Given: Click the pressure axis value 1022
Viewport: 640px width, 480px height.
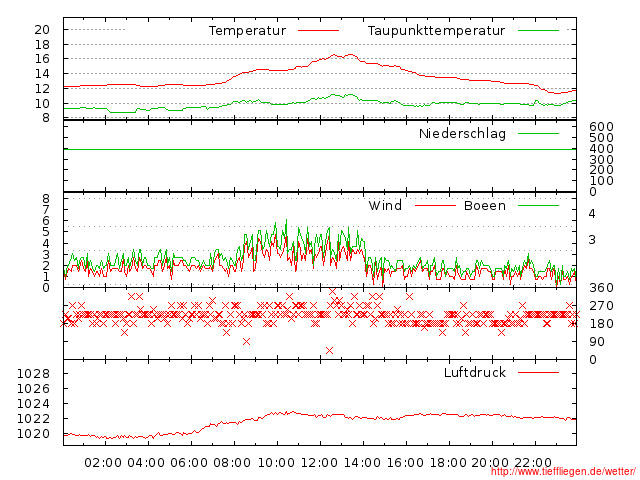Looking at the screenshot, I should 33,419.
